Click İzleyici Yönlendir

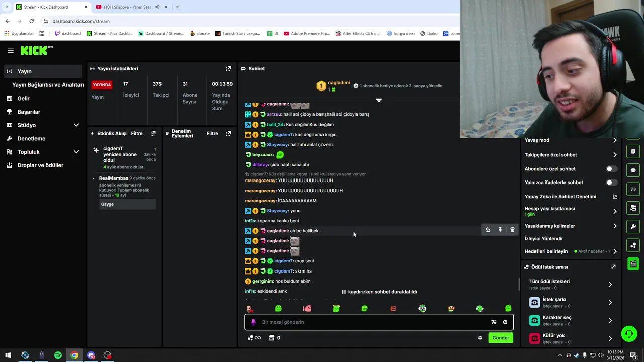[x=544, y=239]
